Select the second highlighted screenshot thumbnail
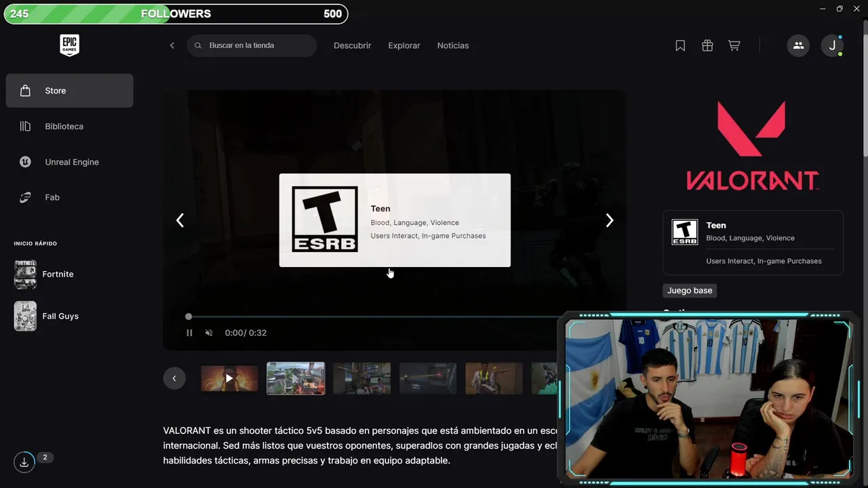 coord(296,378)
